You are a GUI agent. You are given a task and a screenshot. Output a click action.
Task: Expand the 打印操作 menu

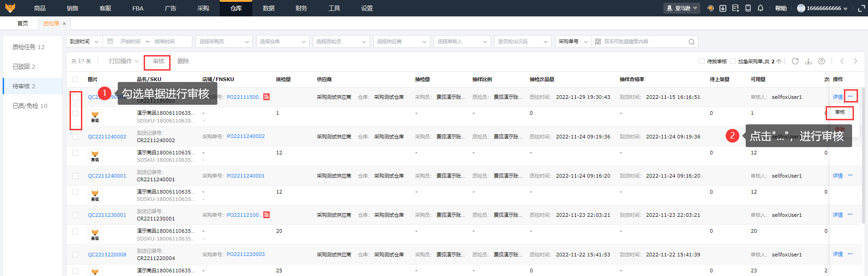click(x=124, y=61)
